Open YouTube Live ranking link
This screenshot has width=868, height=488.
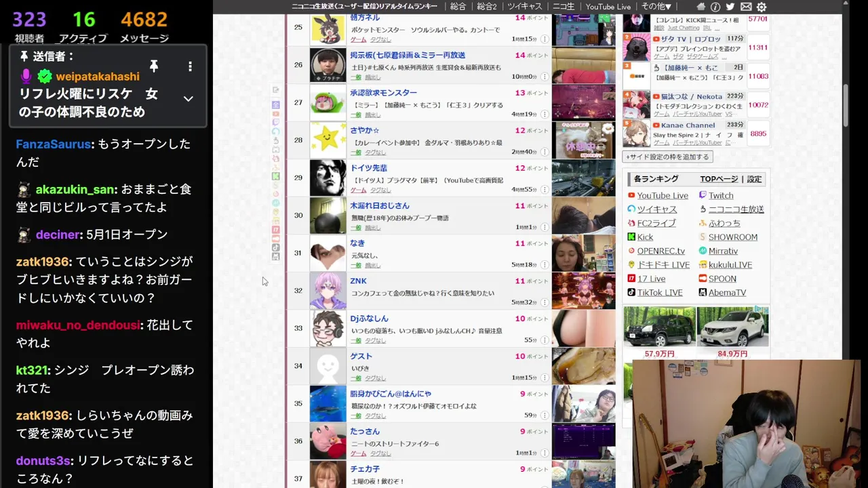(662, 195)
